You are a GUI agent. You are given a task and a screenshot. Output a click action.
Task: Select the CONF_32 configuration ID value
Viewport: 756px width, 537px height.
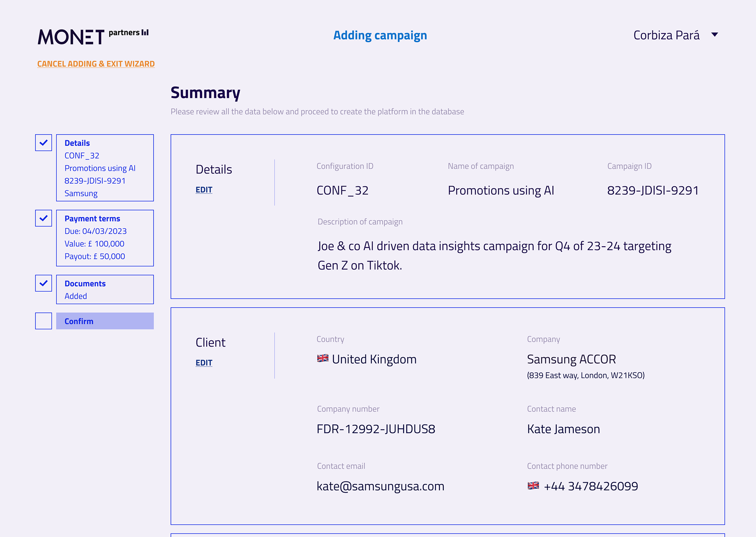point(343,191)
